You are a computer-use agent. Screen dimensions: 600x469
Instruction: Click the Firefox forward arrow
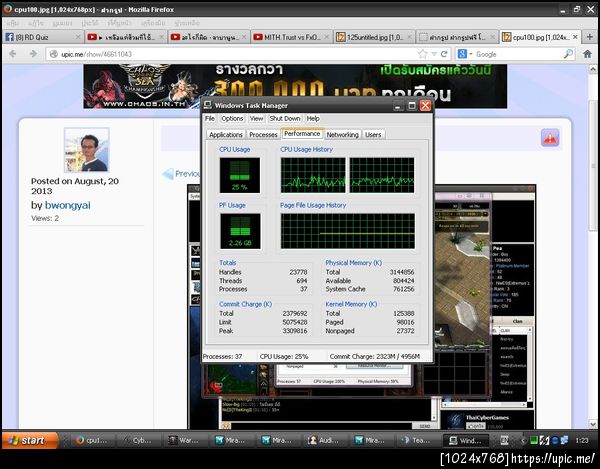[33, 54]
